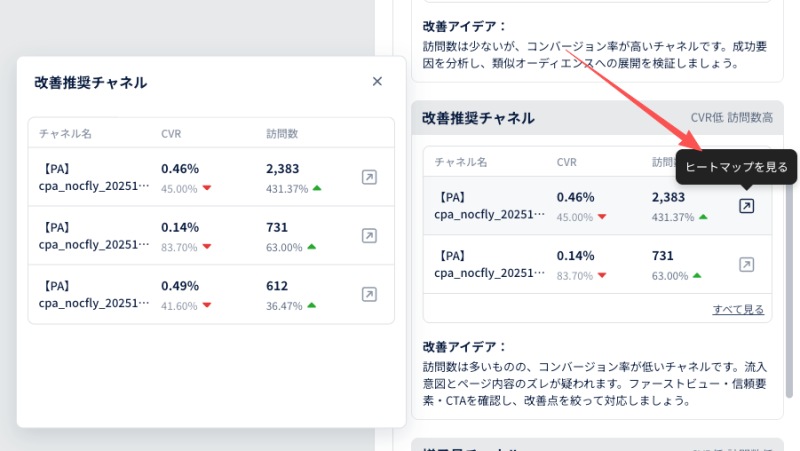Open heatmap icon for popup row with 2,383 visits
Viewport: 800px width, 451px height.
pyautogui.click(x=369, y=177)
